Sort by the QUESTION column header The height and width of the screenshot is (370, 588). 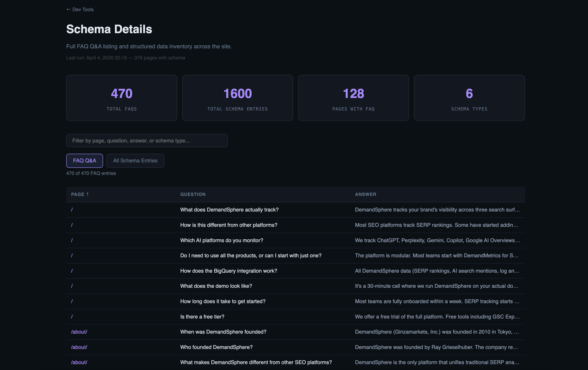click(193, 194)
